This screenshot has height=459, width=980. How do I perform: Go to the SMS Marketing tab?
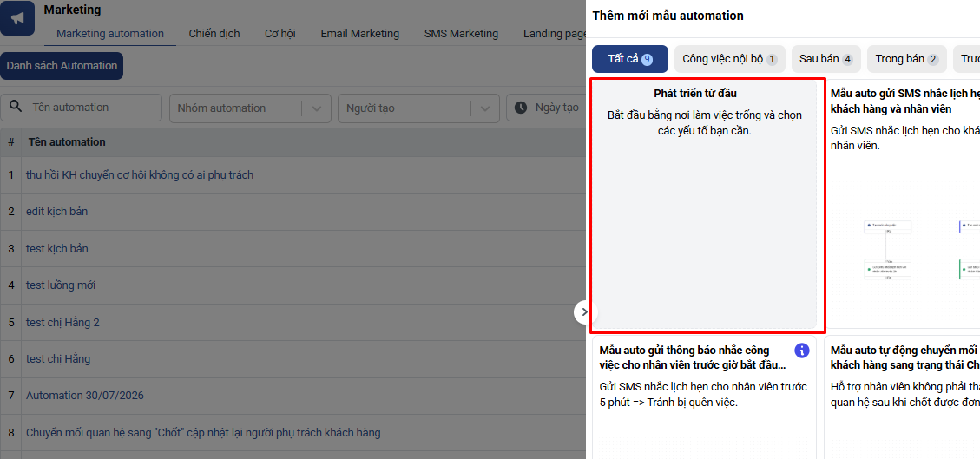coord(461,34)
